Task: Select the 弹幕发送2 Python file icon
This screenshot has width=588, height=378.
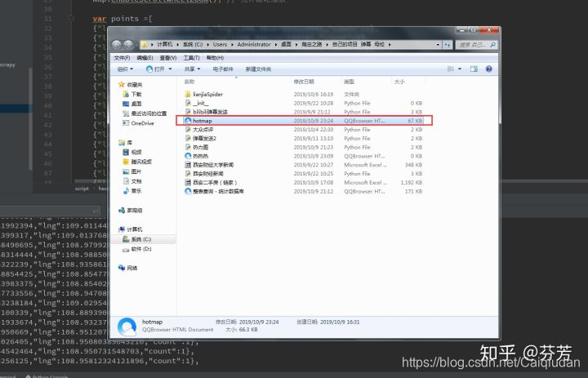Action: 188,138
